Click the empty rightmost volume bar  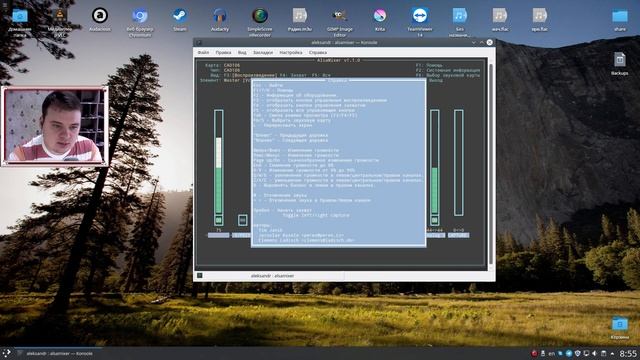(459, 162)
